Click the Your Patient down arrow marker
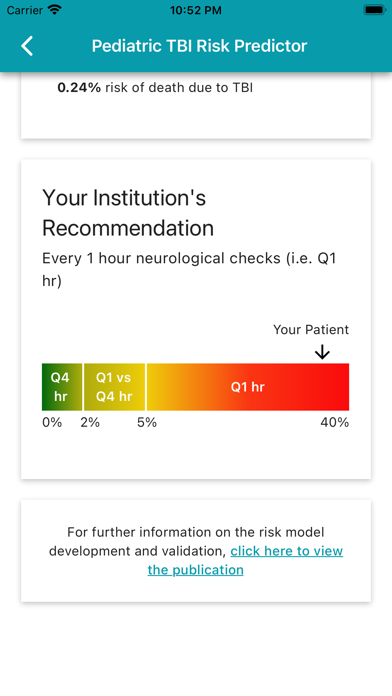The image size is (392, 696). 322,352
